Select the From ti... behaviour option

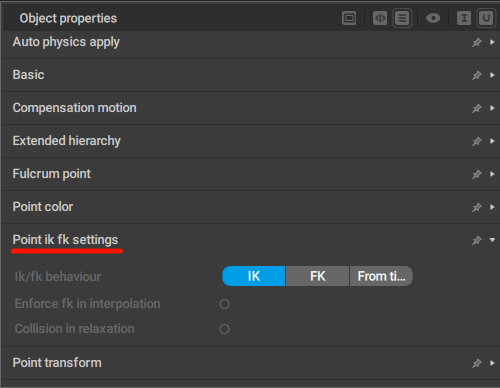381,276
